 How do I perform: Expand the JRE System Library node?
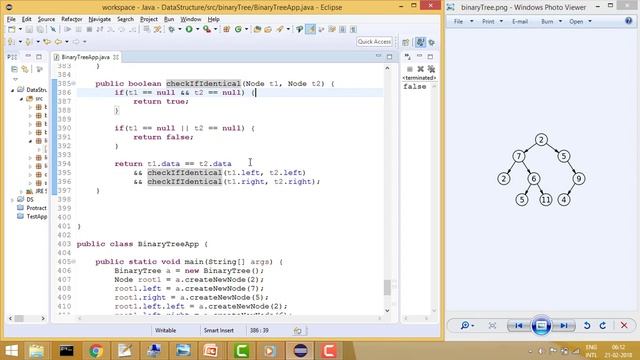pos(21,191)
